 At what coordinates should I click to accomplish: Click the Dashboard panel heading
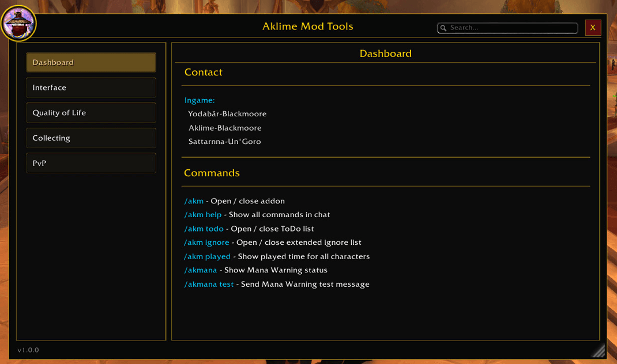click(386, 54)
